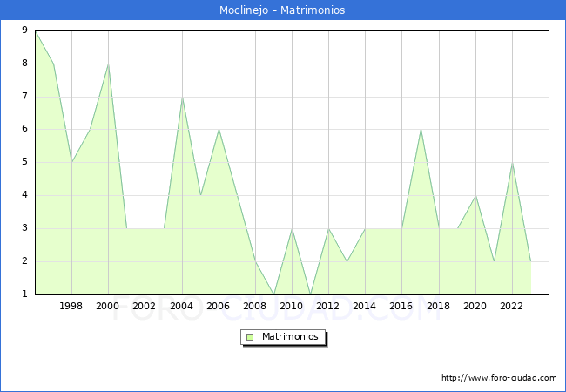Click the y-axis value 8

(x=24, y=64)
